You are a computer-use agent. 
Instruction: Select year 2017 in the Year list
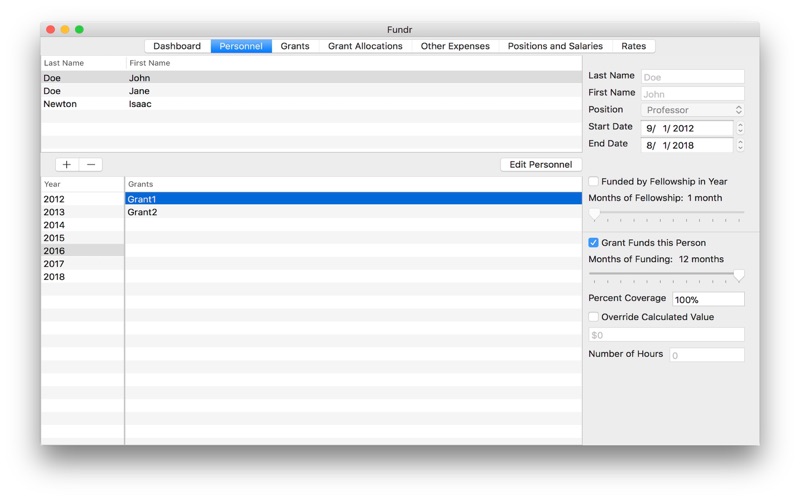click(x=83, y=264)
